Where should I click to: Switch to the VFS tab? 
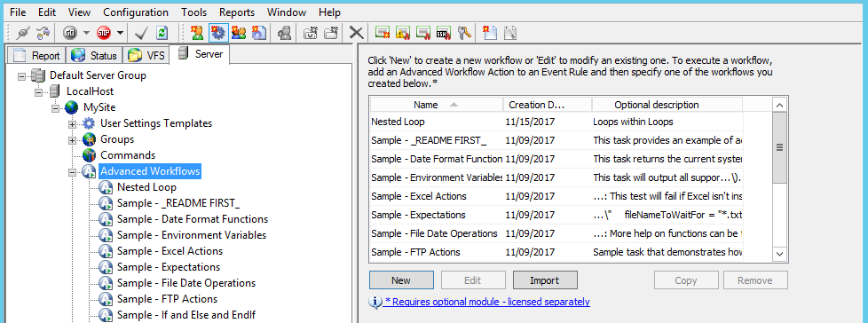[x=146, y=55]
